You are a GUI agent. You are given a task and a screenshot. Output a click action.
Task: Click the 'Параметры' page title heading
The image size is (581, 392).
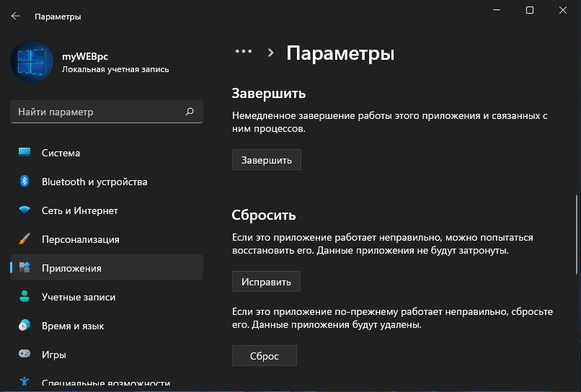coord(340,53)
